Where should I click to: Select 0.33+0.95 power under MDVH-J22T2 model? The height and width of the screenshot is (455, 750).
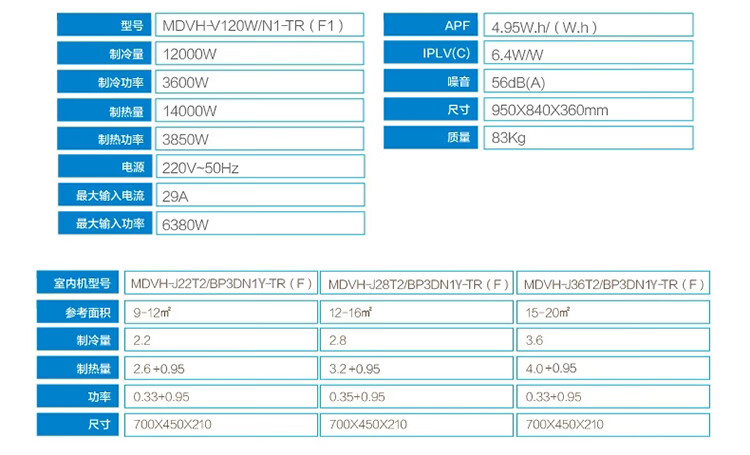click(221, 396)
